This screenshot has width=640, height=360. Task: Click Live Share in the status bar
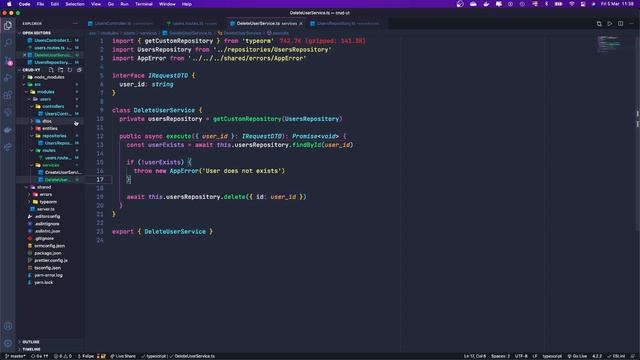123,356
